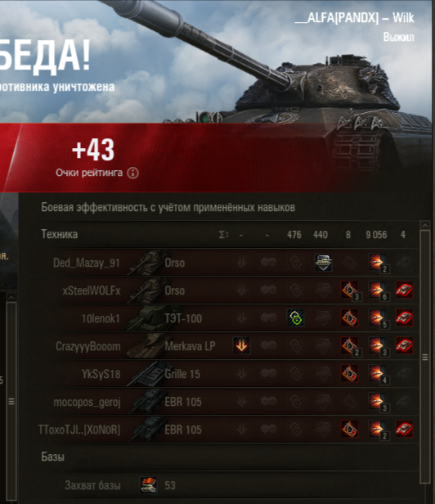Click the critical hits icon for xSteelWOLFx

[x=349, y=290]
